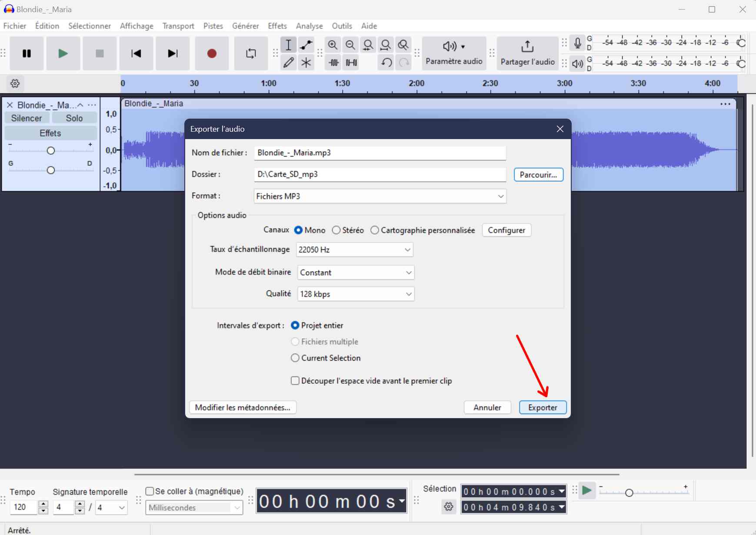This screenshot has width=756, height=535.
Task: Open time display format dropdown arrow
Action: click(402, 502)
